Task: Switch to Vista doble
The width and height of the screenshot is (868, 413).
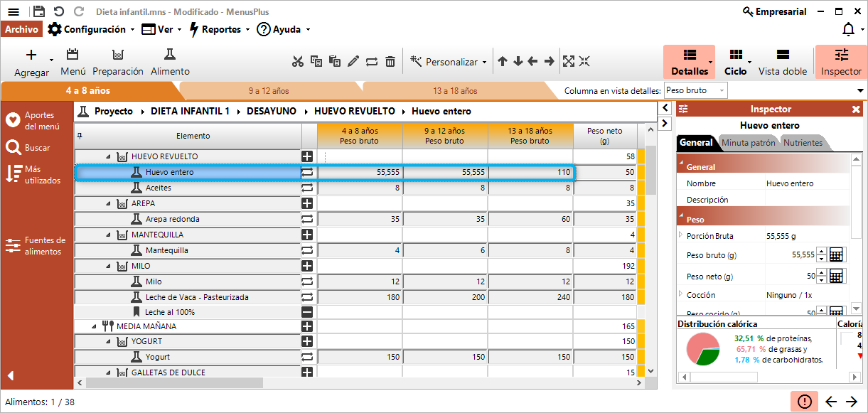Action: (783, 62)
